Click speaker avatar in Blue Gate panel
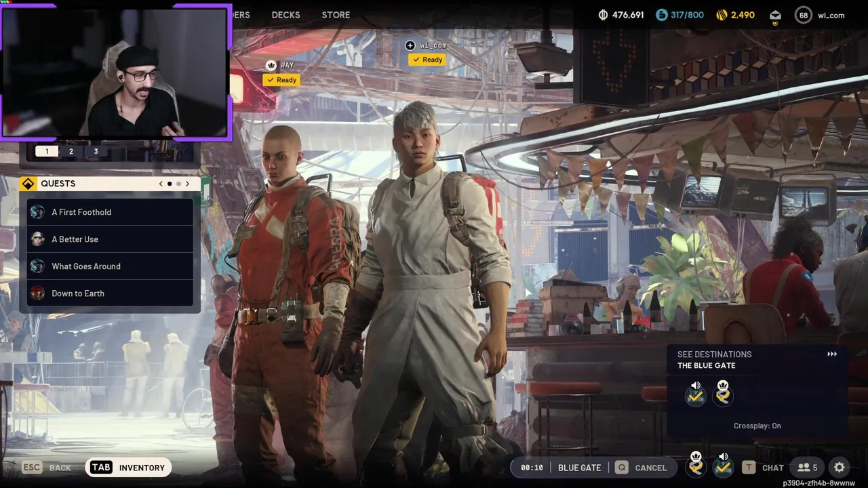Screen dimensions: 868x488 point(695,394)
